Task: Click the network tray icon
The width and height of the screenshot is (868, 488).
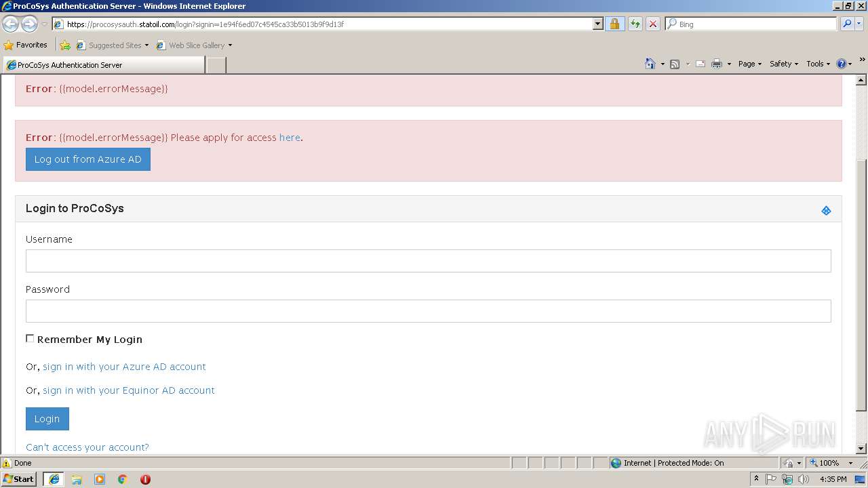Action: pyautogui.click(x=787, y=479)
